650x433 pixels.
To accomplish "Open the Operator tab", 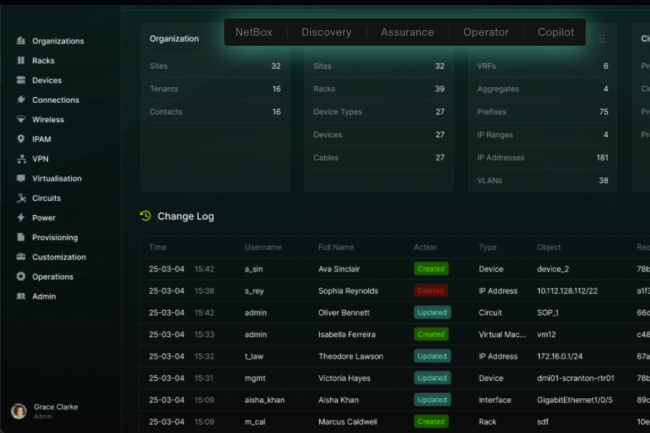I will pos(486,32).
